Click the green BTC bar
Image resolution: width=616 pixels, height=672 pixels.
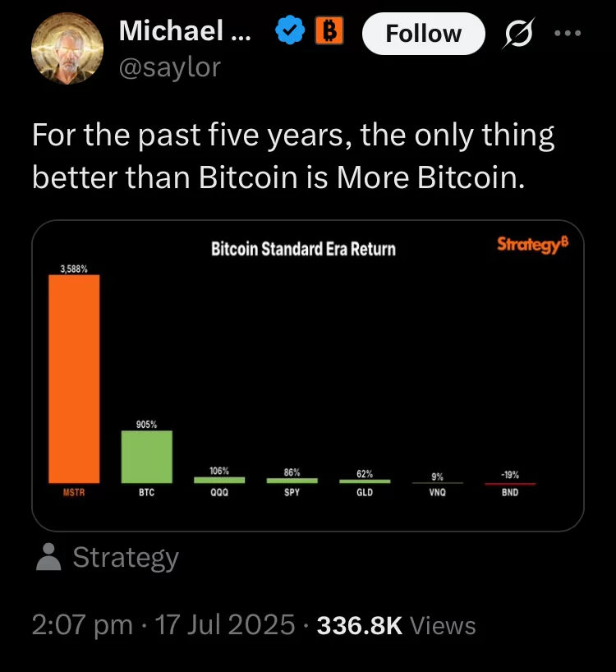tap(147, 457)
